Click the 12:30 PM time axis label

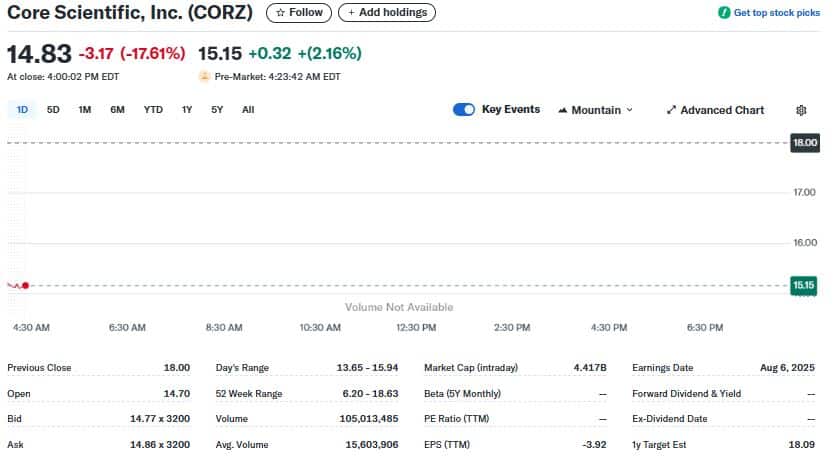tap(416, 328)
